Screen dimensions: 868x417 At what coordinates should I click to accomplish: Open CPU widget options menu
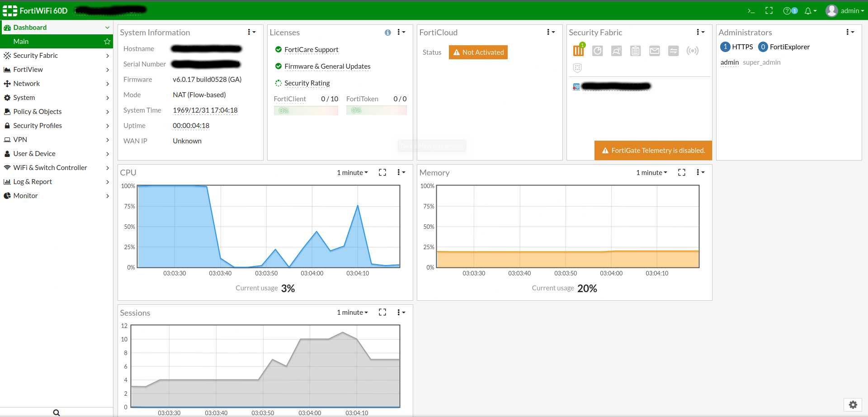click(x=401, y=172)
